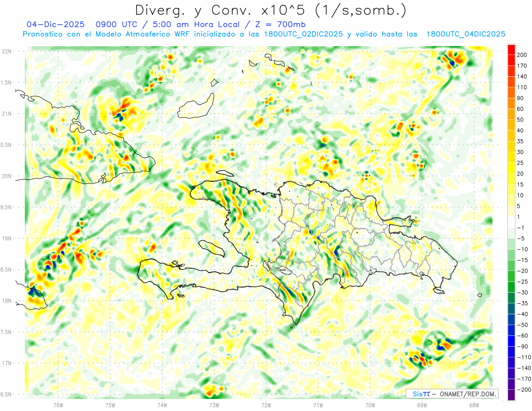The width and height of the screenshot is (532, 411).
Task: Click the '21N' latitude label
Action: 7,114
